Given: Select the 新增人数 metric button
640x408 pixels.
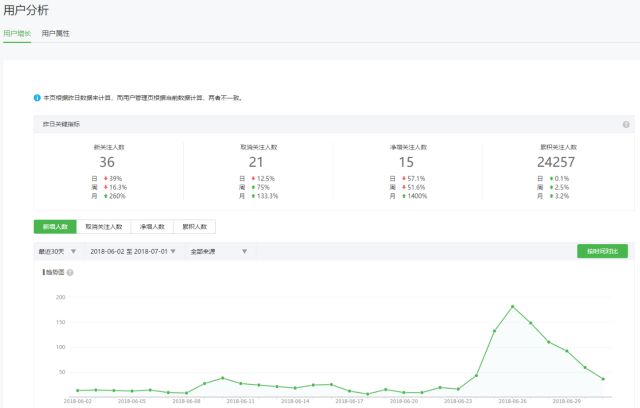Looking at the screenshot, I should click(56, 227).
